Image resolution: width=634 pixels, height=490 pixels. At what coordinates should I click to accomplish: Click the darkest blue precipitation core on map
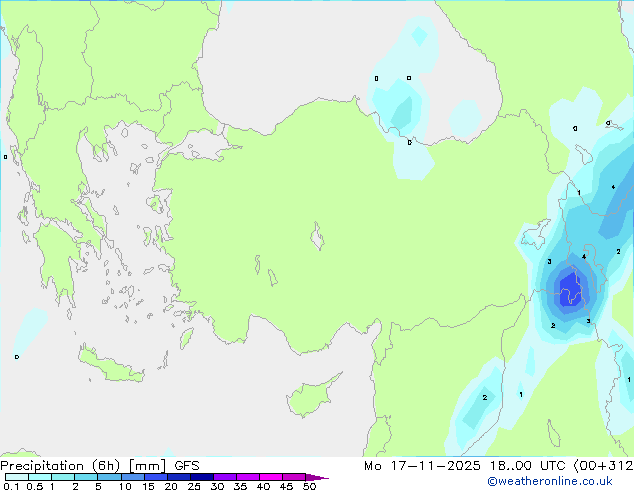point(571,289)
